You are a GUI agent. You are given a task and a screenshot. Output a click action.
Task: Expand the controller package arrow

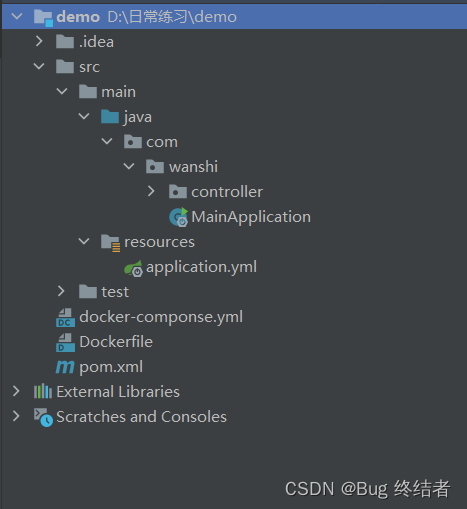151,191
